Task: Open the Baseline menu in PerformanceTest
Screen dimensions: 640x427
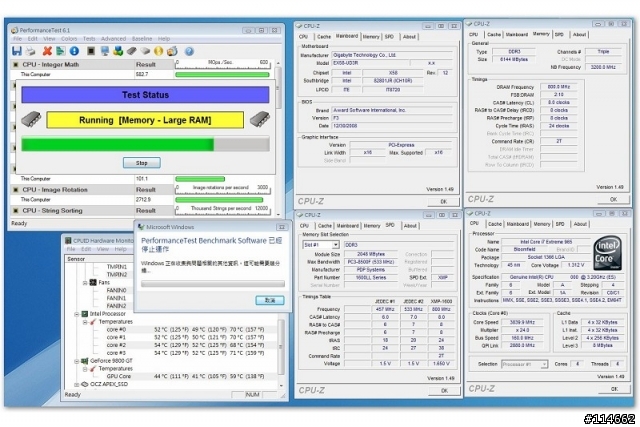Action: point(142,39)
